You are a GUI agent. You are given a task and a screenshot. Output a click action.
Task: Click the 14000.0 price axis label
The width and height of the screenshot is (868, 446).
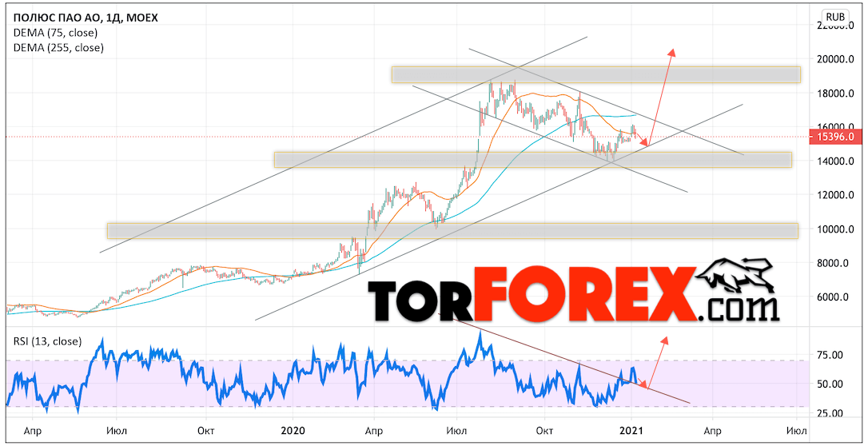tap(837, 161)
